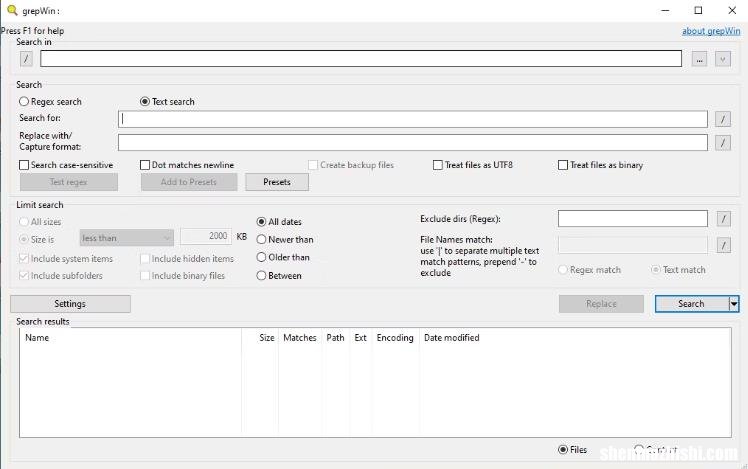
Task: Click the slash button beside File Names match
Action: point(723,245)
